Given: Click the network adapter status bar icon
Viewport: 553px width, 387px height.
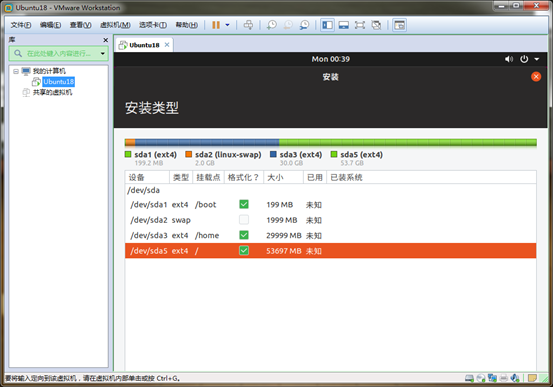Looking at the screenshot, I should [492, 378].
